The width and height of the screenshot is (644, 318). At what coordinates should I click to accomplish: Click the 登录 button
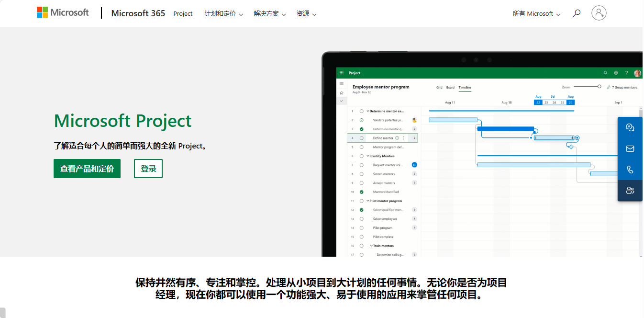click(x=148, y=169)
